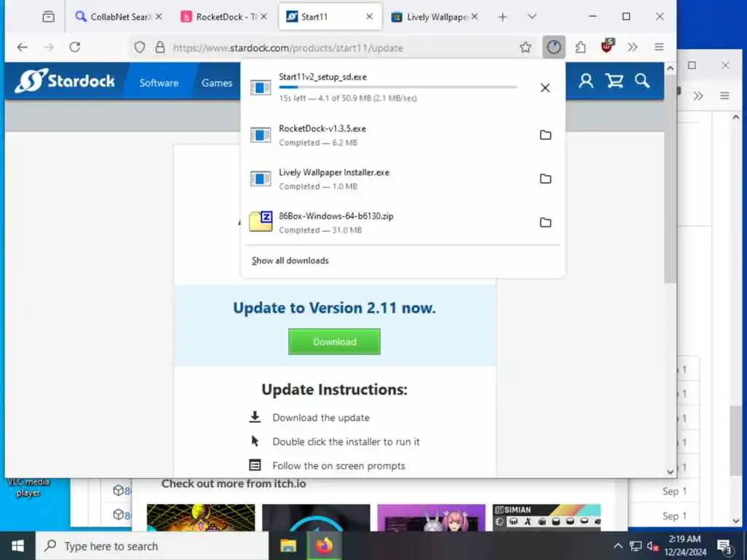View site security padlock information
This screenshot has height=560, width=747.
coord(160,47)
